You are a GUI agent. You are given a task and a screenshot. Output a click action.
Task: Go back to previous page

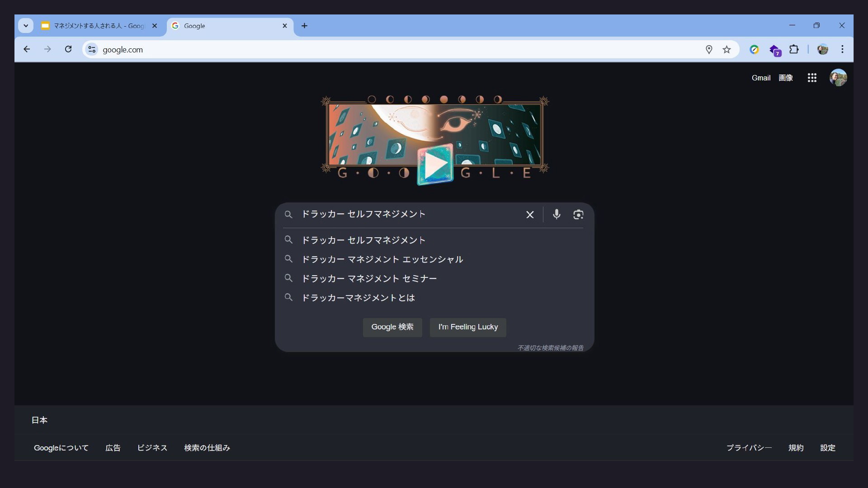click(27, 49)
